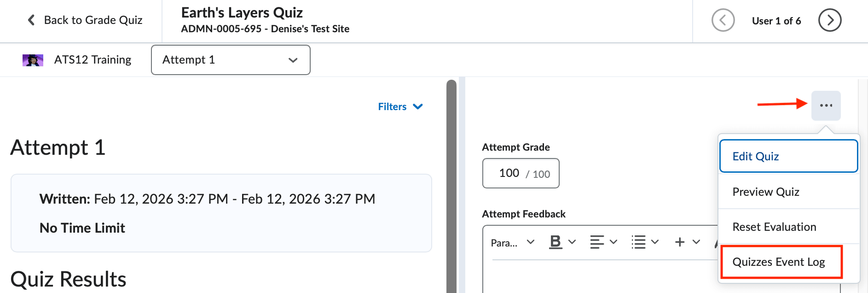Open the ellipsis options menu
This screenshot has width=868, height=293.
pos(826,105)
